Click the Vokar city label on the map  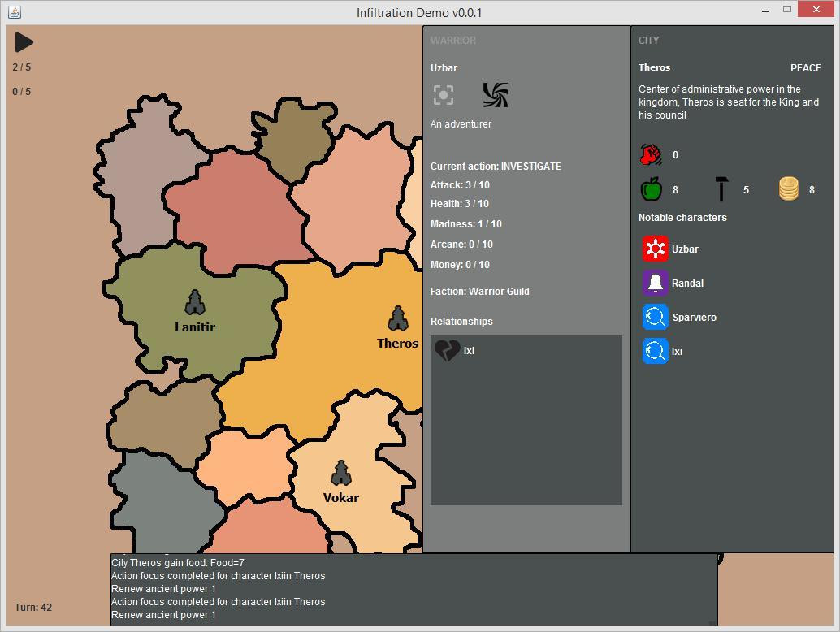(341, 498)
